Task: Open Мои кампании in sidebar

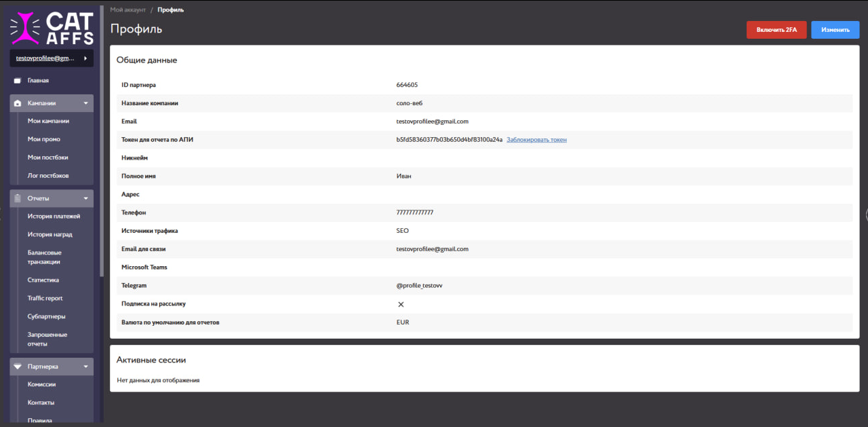Action: (48, 121)
